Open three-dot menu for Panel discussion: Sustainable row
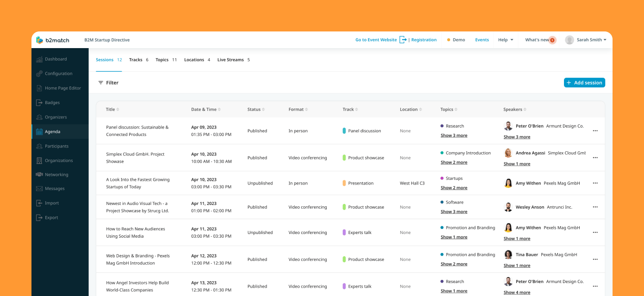Image resolution: width=644 pixels, height=296 pixels. coord(595,131)
